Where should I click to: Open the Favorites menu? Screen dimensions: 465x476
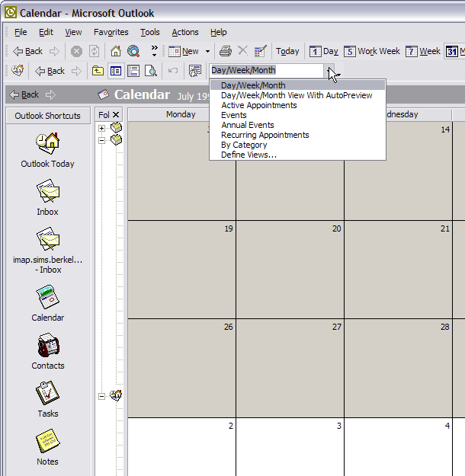[x=111, y=32]
